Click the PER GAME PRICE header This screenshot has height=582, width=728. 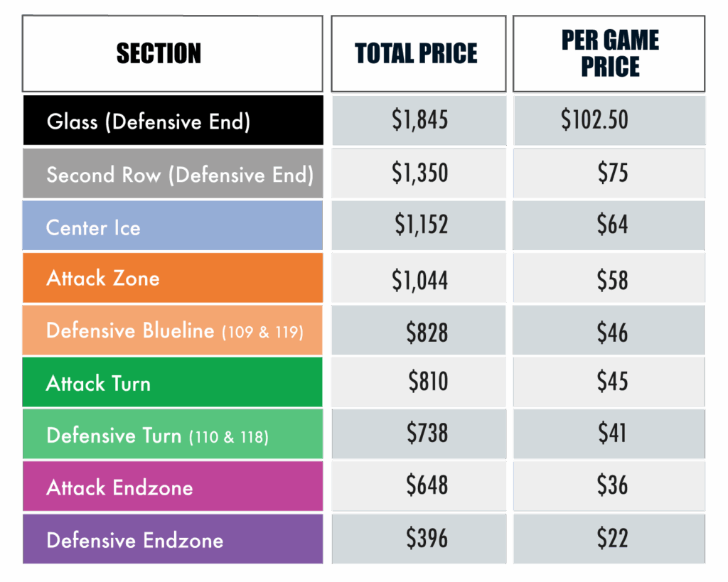[x=609, y=54]
